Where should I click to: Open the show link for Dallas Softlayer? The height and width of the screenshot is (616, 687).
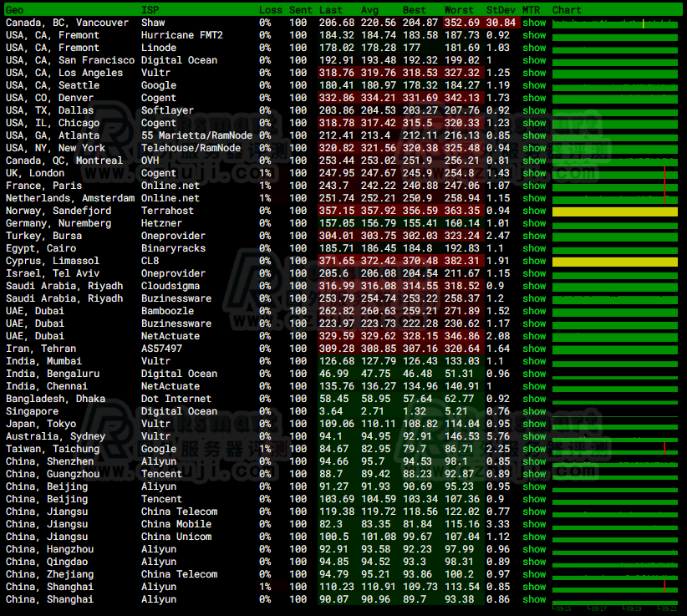click(x=534, y=110)
